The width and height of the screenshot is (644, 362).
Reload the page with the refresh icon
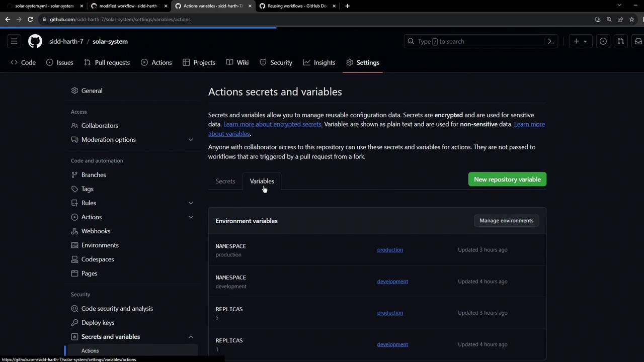click(30, 19)
